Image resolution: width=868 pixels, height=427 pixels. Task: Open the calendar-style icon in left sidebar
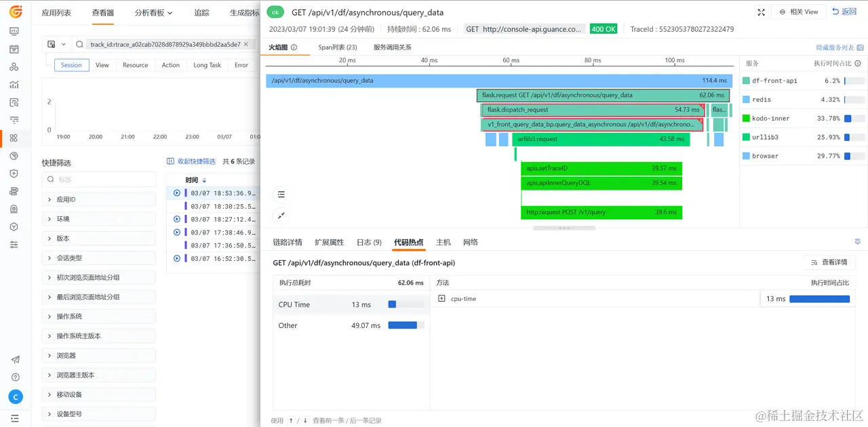point(14,49)
